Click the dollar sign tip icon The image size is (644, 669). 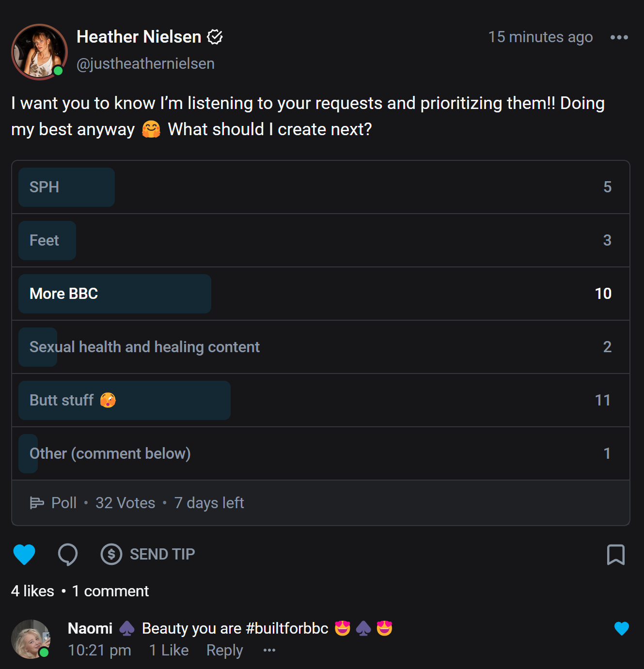[111, 554]
